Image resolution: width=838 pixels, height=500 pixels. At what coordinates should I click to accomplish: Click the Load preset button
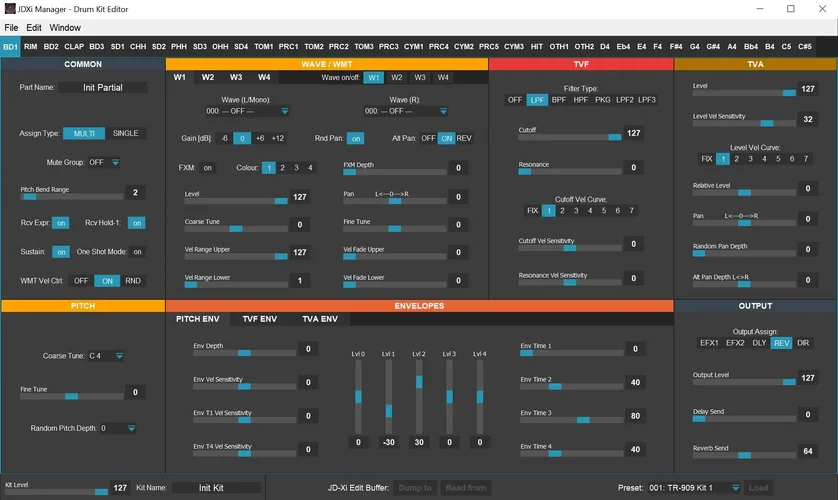tap(759, 488)
